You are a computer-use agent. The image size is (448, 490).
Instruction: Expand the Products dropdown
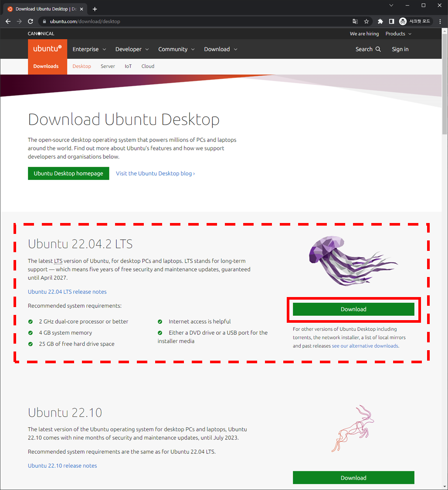point(398,34)
